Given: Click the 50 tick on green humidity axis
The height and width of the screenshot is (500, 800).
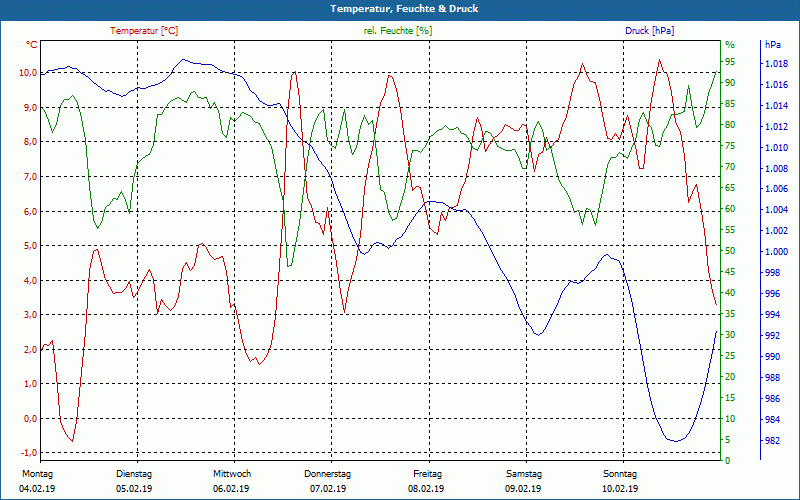Looking at the screenshot, I should click(730, 251).
